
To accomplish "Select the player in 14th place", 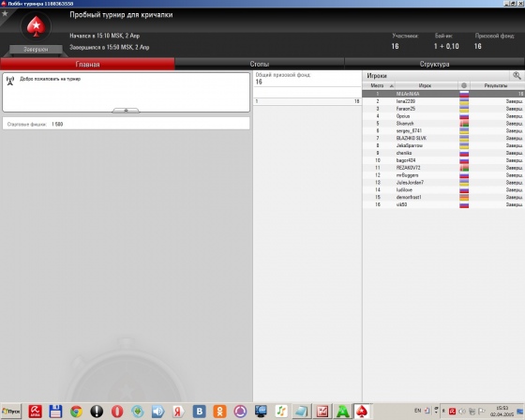I will (442, 189).
